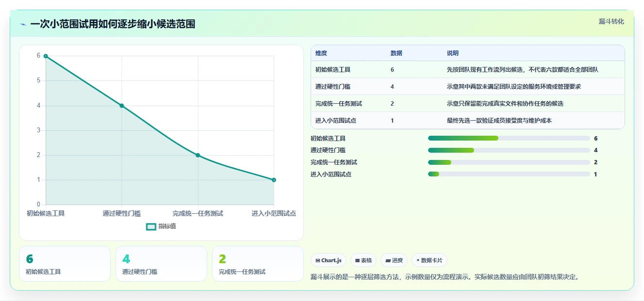Screen dimensions: 644x301
Task: Click the x-axis label 通过硬性门槛
Action: click(122, 213)
